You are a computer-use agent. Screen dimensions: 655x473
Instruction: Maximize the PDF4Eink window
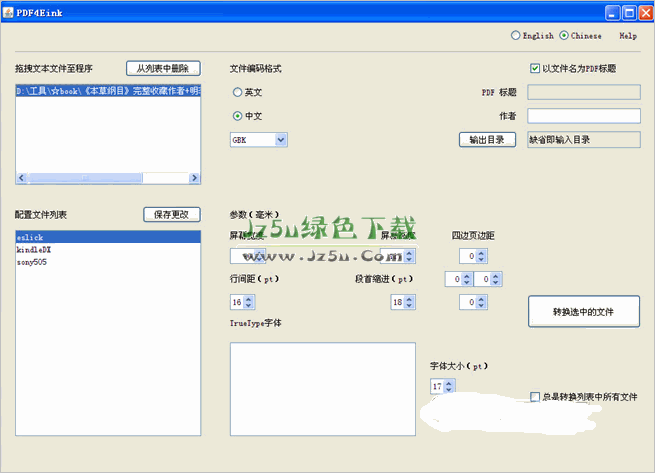pos(629,13)
